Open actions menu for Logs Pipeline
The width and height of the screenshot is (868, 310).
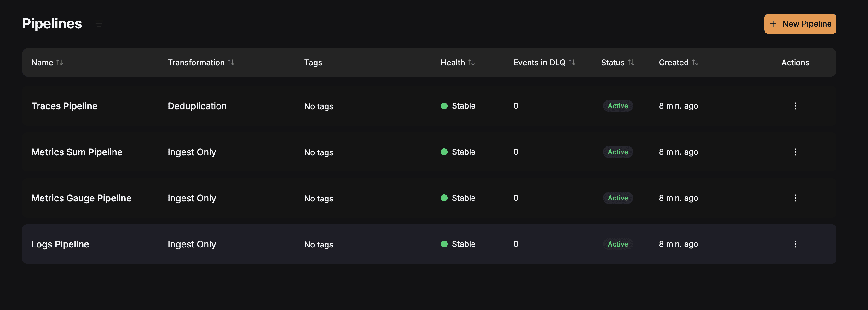pos(795,244)
